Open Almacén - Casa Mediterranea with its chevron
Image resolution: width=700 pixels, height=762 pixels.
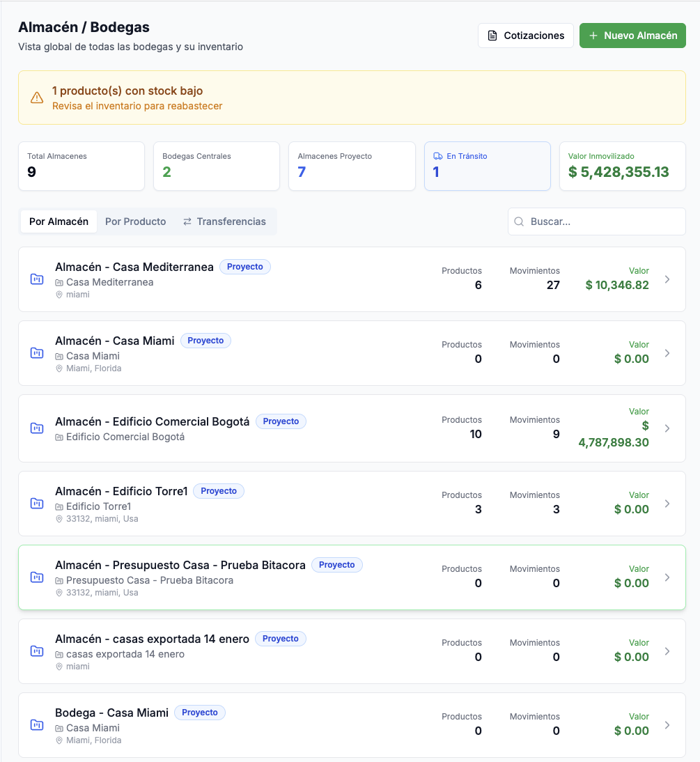click(667, 279)
